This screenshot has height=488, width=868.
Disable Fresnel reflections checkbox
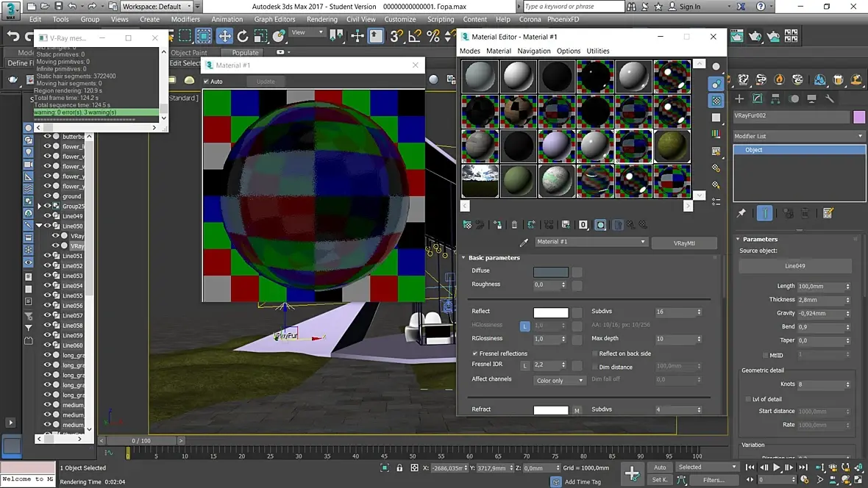pos(475,354)
